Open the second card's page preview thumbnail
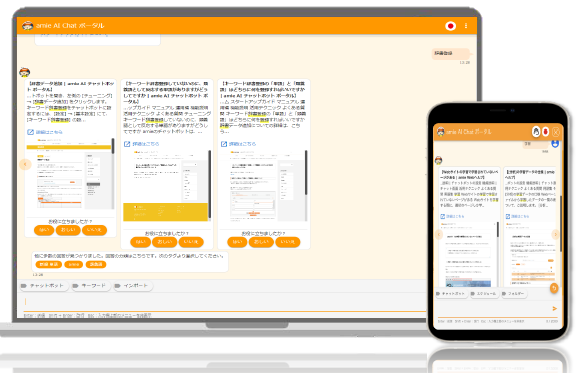 click(166, 185)
